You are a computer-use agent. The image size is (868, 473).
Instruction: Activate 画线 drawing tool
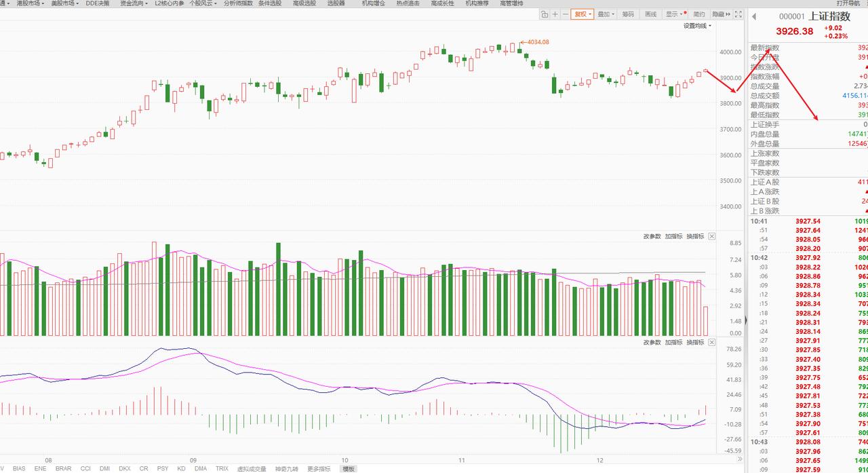coord(650,14)
